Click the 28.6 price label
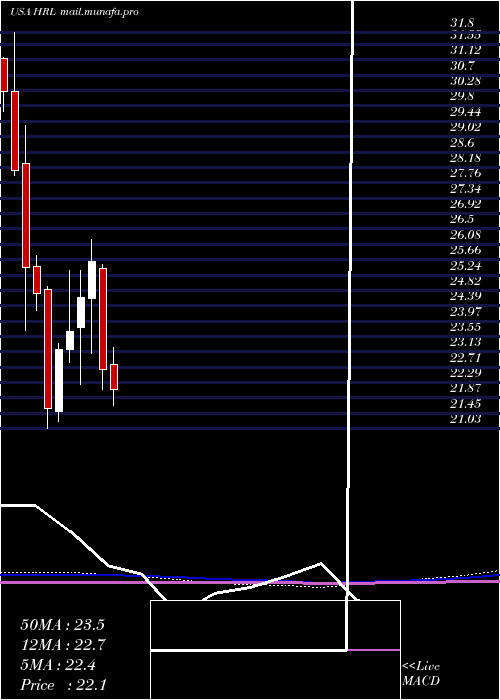Image resolution: width=500 pixels, height=700 pixels. click(462, 143)
